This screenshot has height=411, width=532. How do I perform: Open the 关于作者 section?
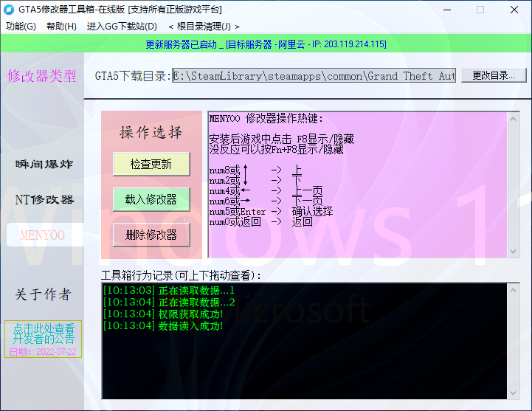point(43,294)
